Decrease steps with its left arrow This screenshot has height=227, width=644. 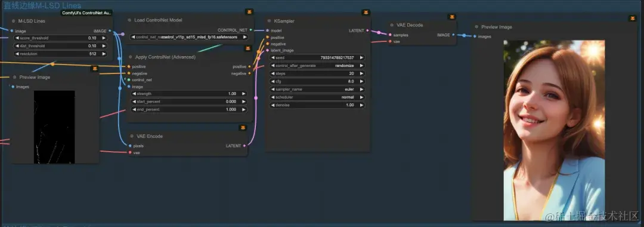[x=273, y=73]
